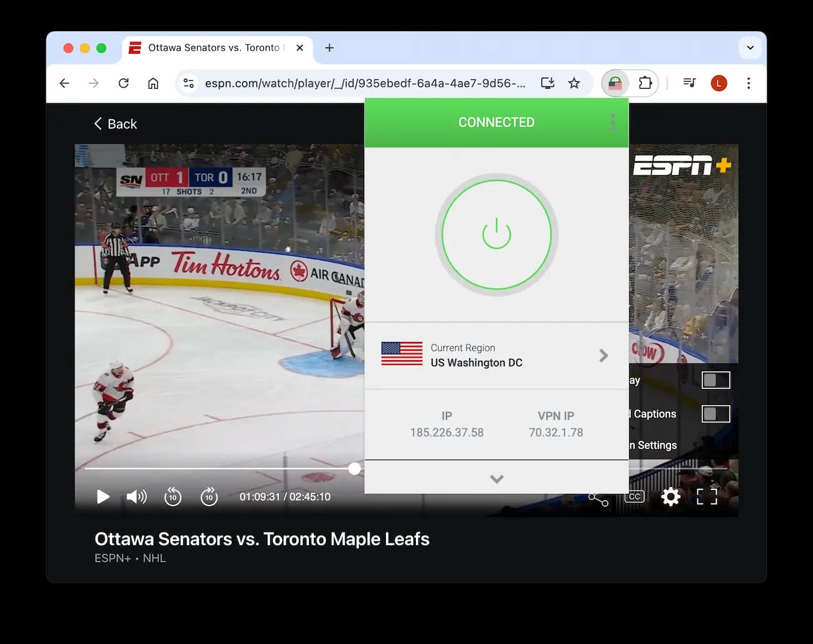Mute the video volume
Image resolution: width=813 pixels, height=644 pixels.
point(136,496)
